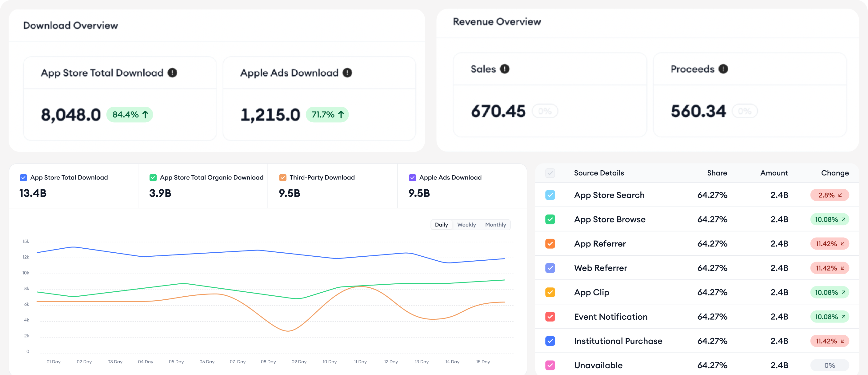Image resolution: width=868 pixels, height=375 pixels.
Task: Click the info icon beside App Store Total Download
Action: pyautogui.click(x=173, y=72)
